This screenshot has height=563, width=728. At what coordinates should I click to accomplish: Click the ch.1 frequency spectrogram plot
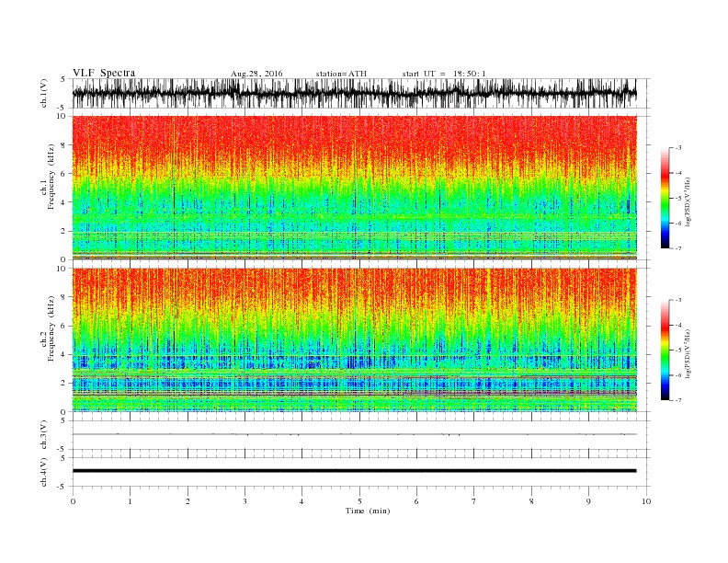(354, 188)
